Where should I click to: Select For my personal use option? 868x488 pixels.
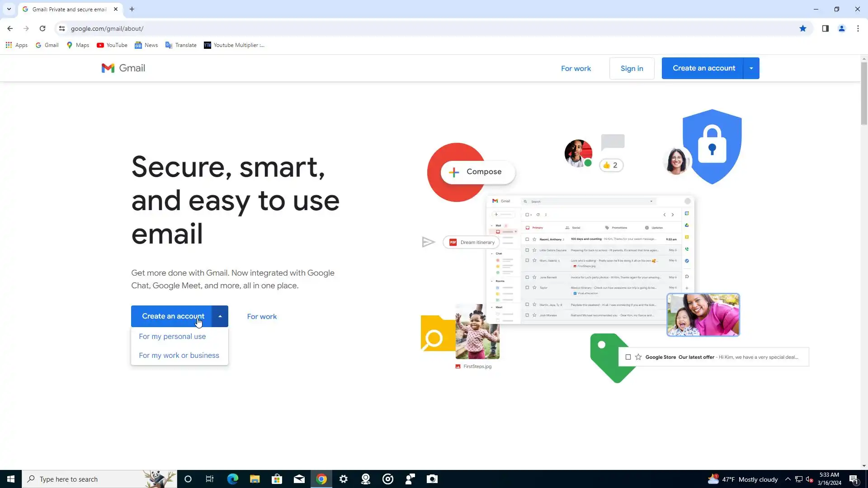[172, 337]
